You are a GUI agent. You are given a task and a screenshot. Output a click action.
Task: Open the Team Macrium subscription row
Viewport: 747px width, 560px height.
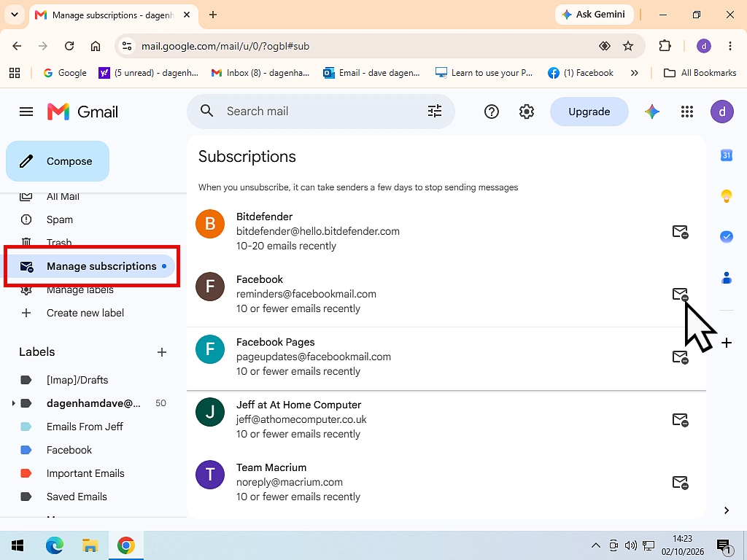446,483
